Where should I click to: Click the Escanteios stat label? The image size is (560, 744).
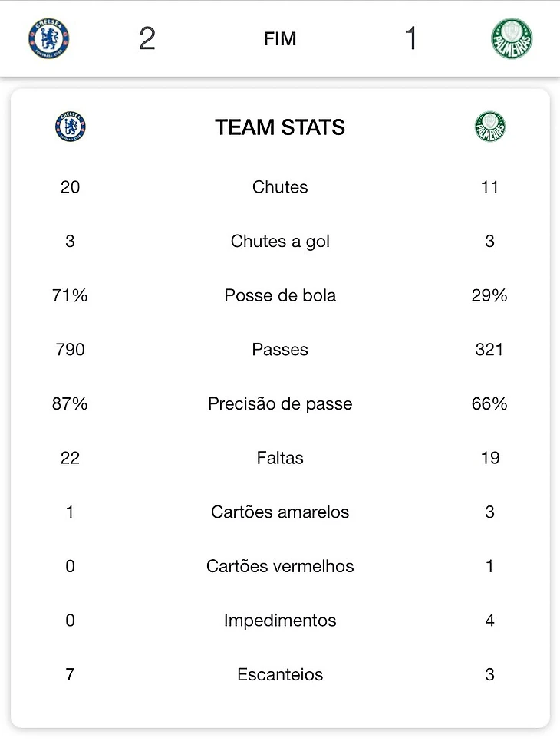click(x=280, y=675)
